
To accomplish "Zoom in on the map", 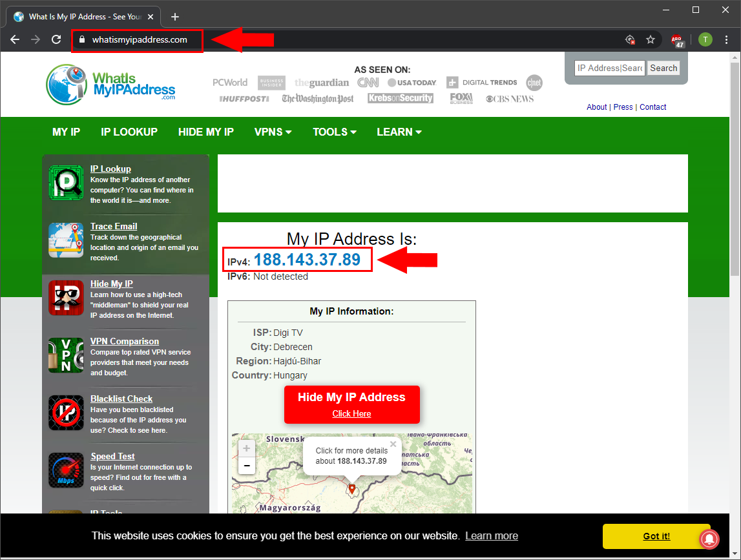I will tap(247, 448).
